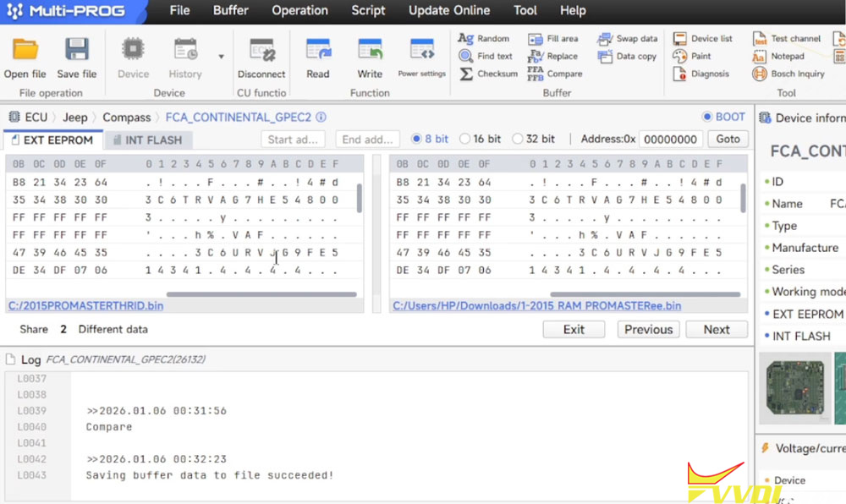This screenshot has width=846, height=504.
Task: Expand the Jeep breadcrumb level
Action: (x=74, y=118)
